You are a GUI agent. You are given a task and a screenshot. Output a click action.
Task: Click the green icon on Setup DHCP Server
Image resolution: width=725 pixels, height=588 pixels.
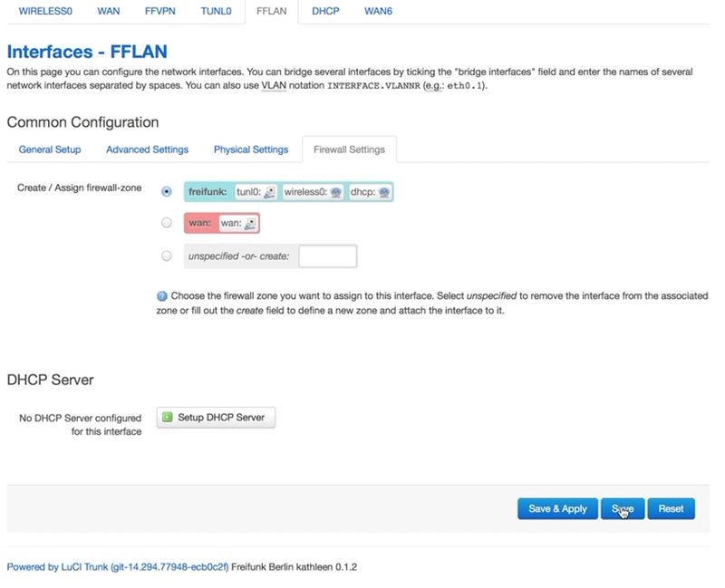click(167, 418)
